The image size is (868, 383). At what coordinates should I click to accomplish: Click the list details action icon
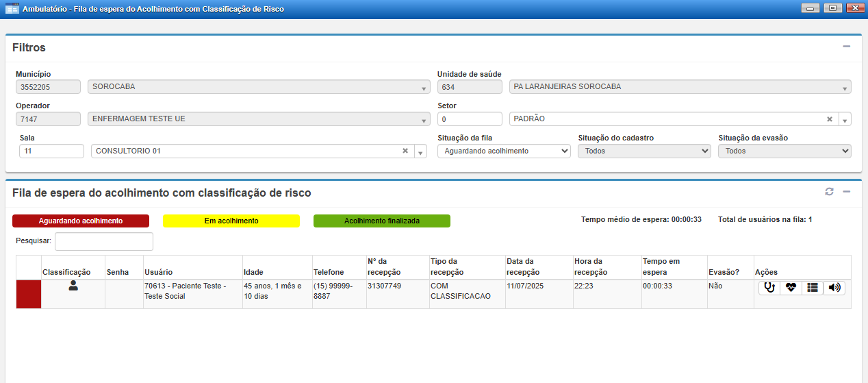click(x=812, y=288)
